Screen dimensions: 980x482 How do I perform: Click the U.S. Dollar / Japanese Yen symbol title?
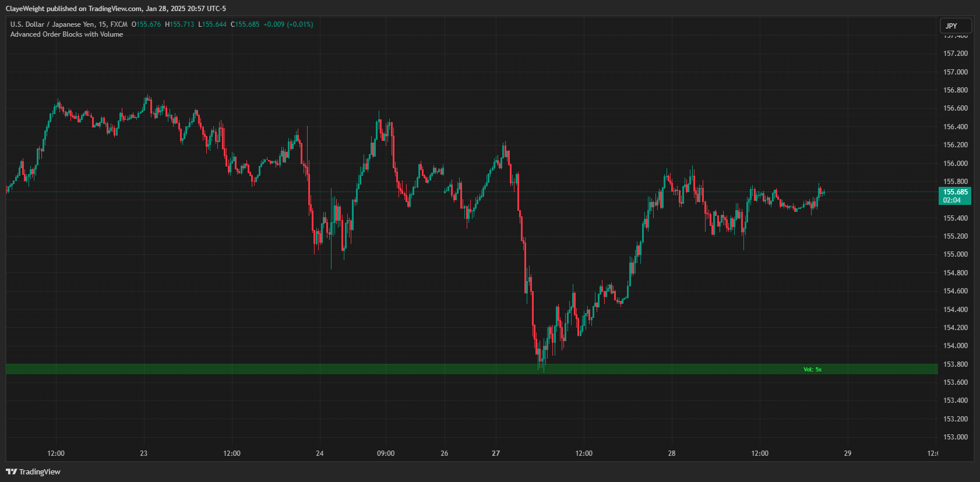69,24
